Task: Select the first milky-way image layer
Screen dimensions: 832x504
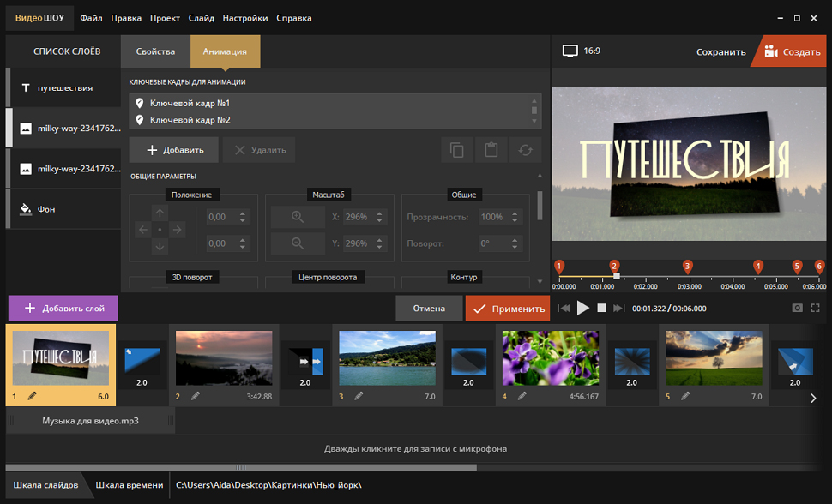Action: pos(63,128)
